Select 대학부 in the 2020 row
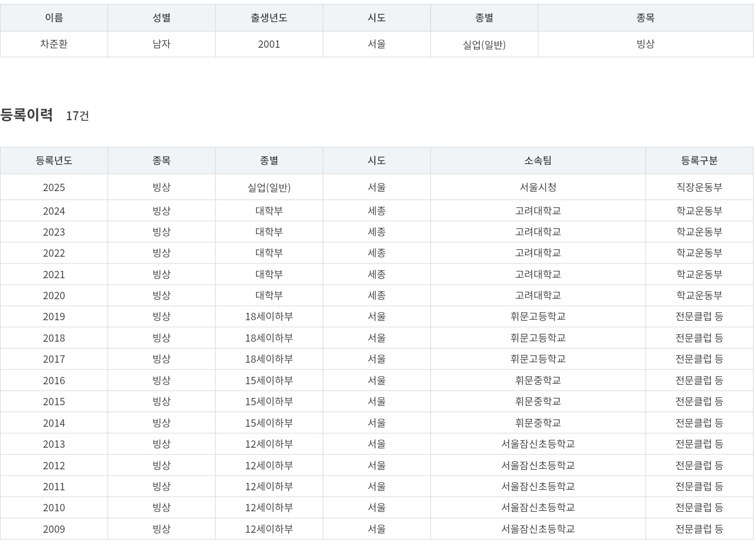This screenshot has height=548, width=756. [x=269, y=296]
